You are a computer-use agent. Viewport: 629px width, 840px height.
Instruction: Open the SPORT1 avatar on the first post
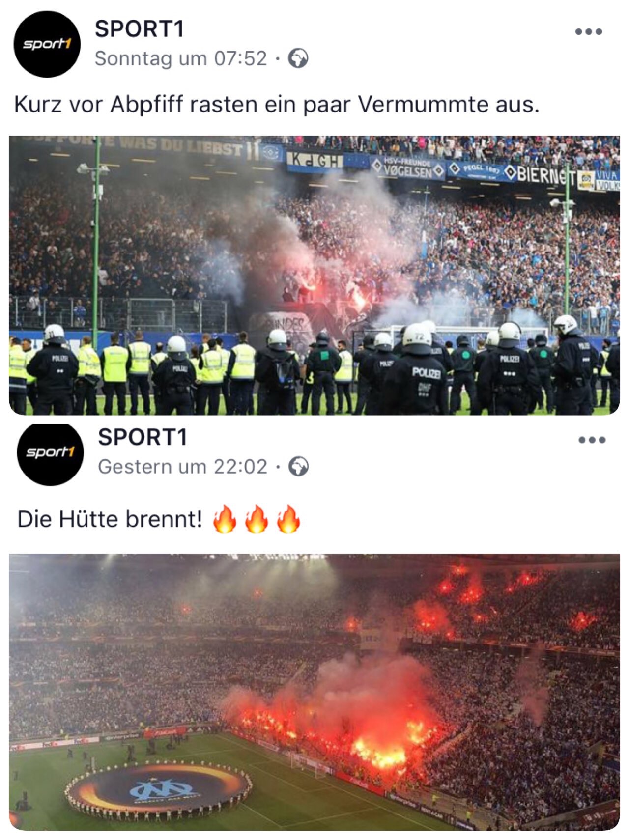[47, 44]
